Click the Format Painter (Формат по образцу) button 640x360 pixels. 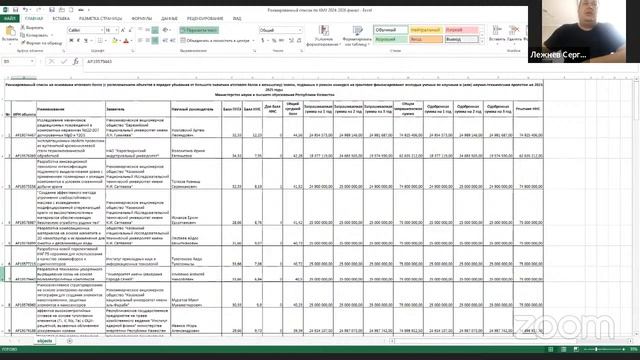coord(41,43)
